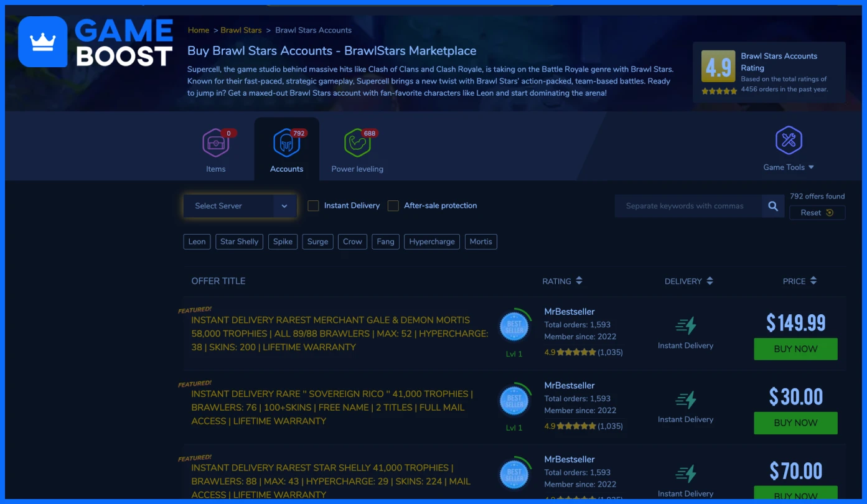Click the search magnifier button

click(773, 206)
